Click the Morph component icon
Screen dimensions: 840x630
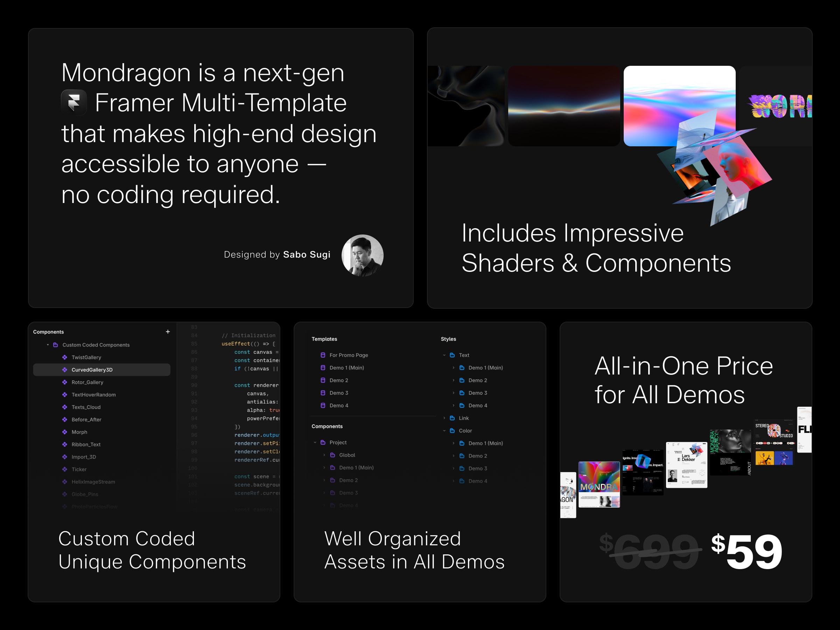click(x=64, y=432)
